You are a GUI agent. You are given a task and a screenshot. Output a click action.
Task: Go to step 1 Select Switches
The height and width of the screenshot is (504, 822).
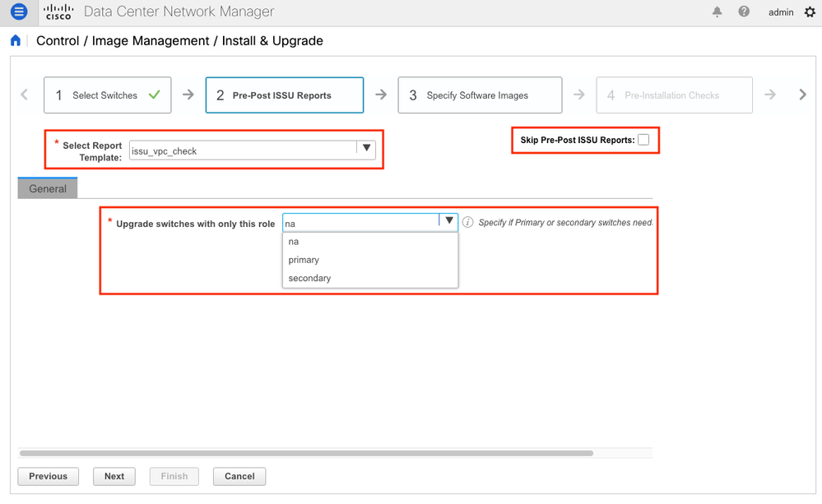pyautogui.click(x=108, y=95)
